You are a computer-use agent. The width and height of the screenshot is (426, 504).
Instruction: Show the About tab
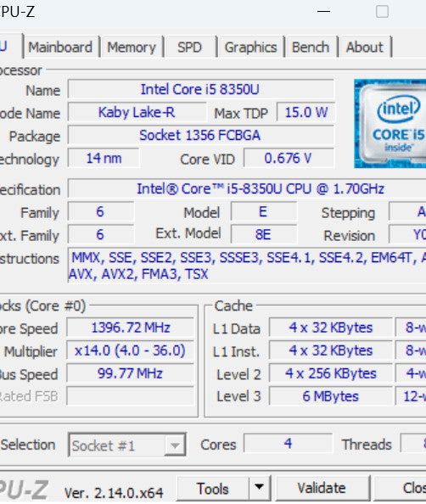click(x=365, y=48)
